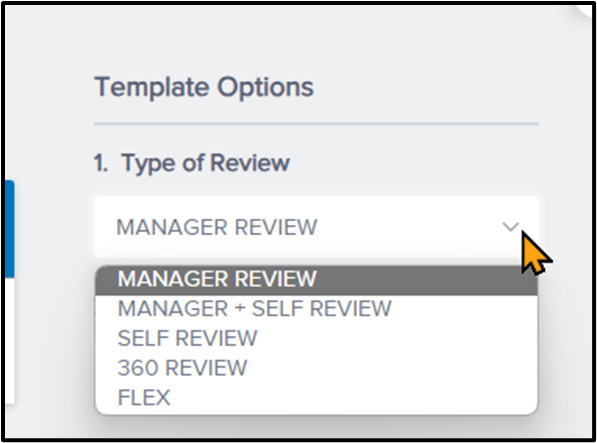Image resolution: width=597 pixels, height=443 pixels.
Task: Click the blue vertical bar at left edge
Action: pos(10,229)
